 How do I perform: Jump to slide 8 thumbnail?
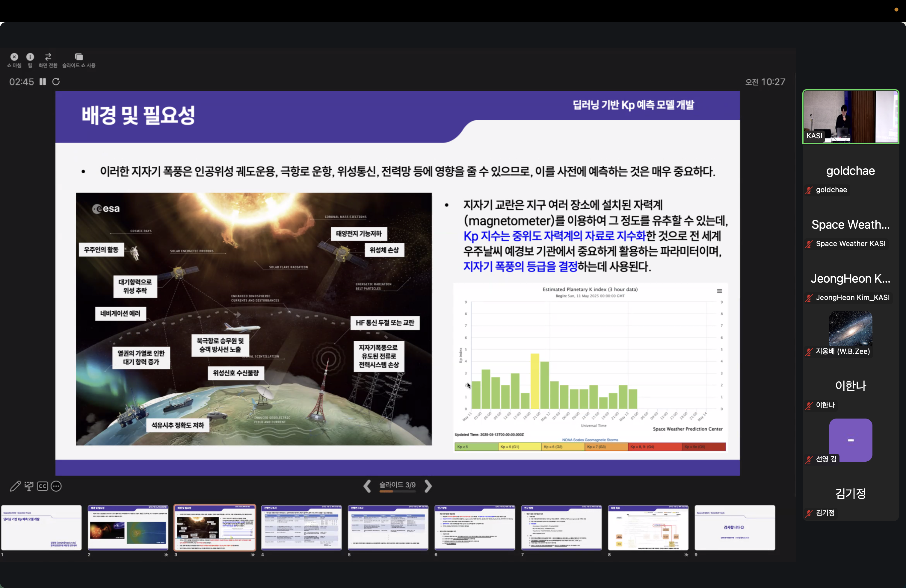[x=648, y=528]
